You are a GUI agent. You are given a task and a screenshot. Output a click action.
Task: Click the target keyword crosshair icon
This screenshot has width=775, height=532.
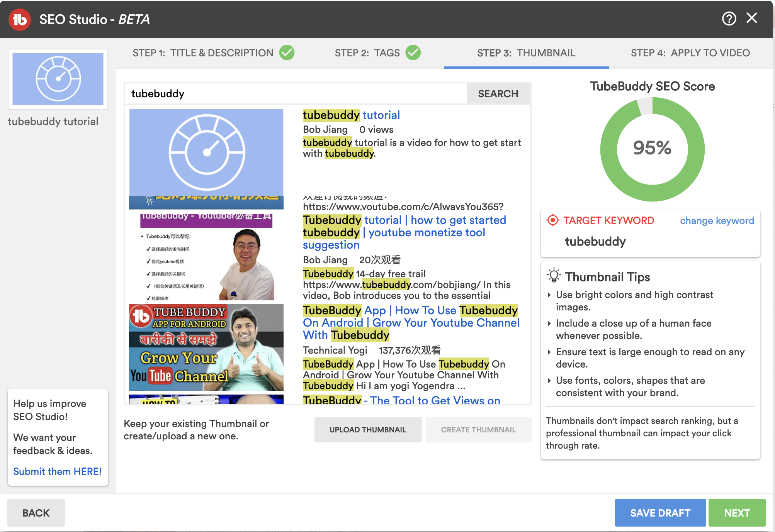(553, 220)
